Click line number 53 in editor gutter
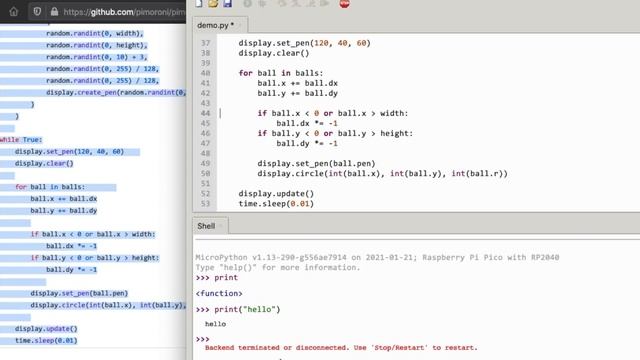Image resolution: width=640 pixels, height=360 pixels. pos(205,204)
